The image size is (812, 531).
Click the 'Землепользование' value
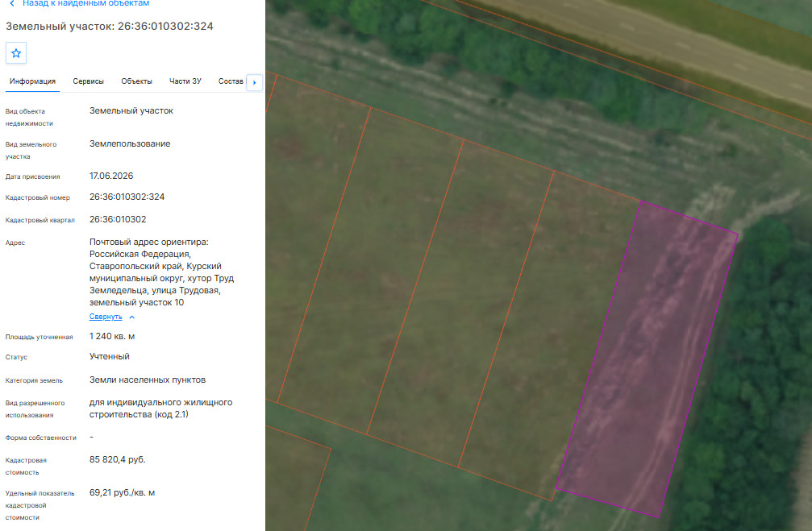[x=130, y=144]
